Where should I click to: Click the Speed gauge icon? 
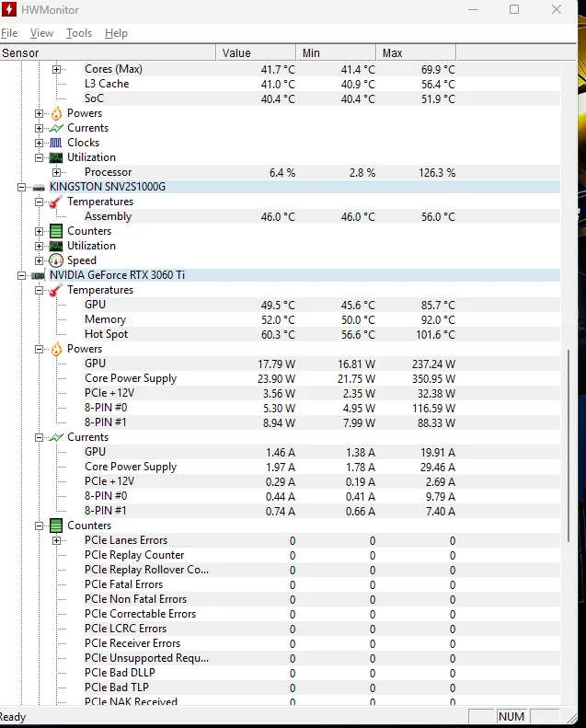[x=56, y=260]
